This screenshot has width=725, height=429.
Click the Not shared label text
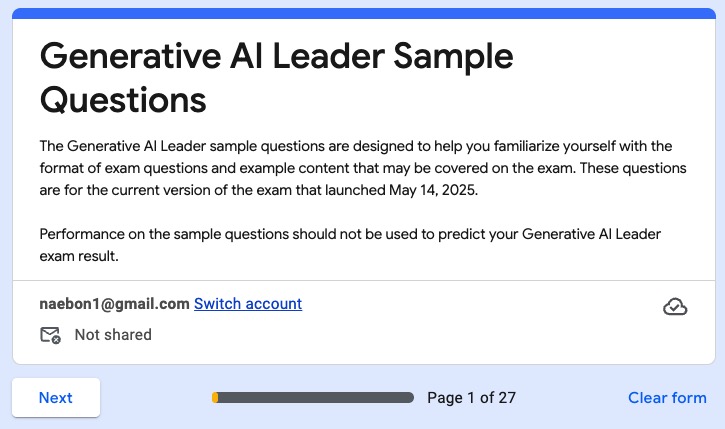click(113, 335)
